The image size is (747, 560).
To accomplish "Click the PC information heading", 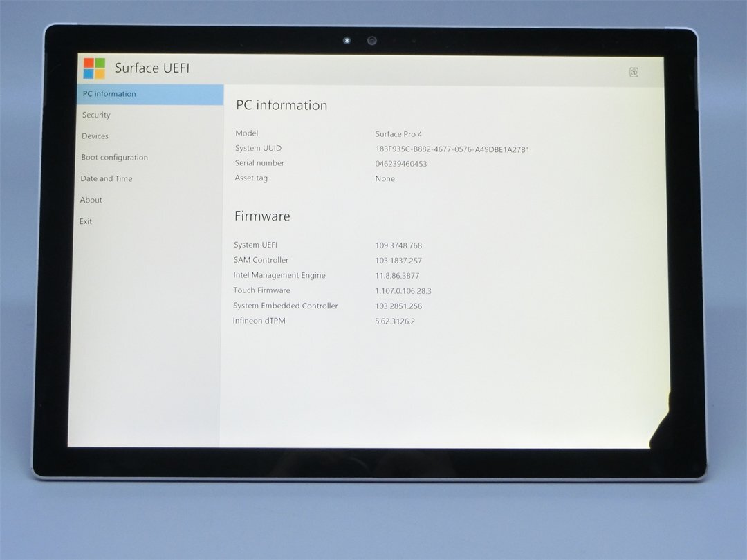I will click(282, 105).
